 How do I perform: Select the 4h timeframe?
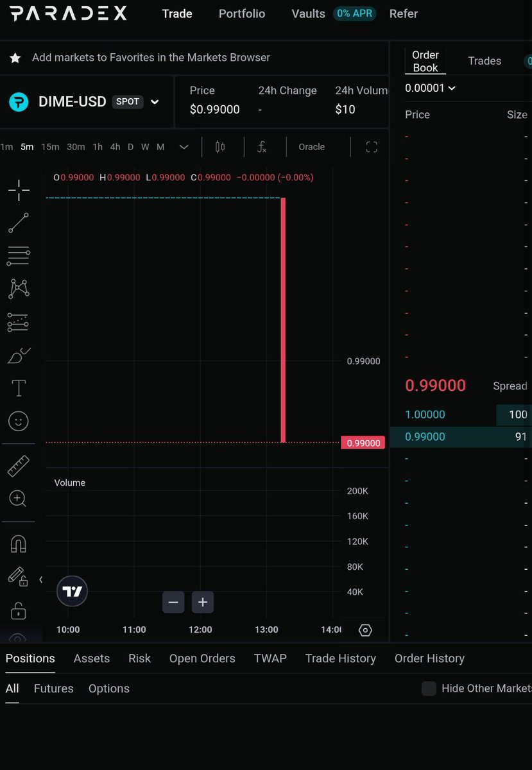(115, 147)
